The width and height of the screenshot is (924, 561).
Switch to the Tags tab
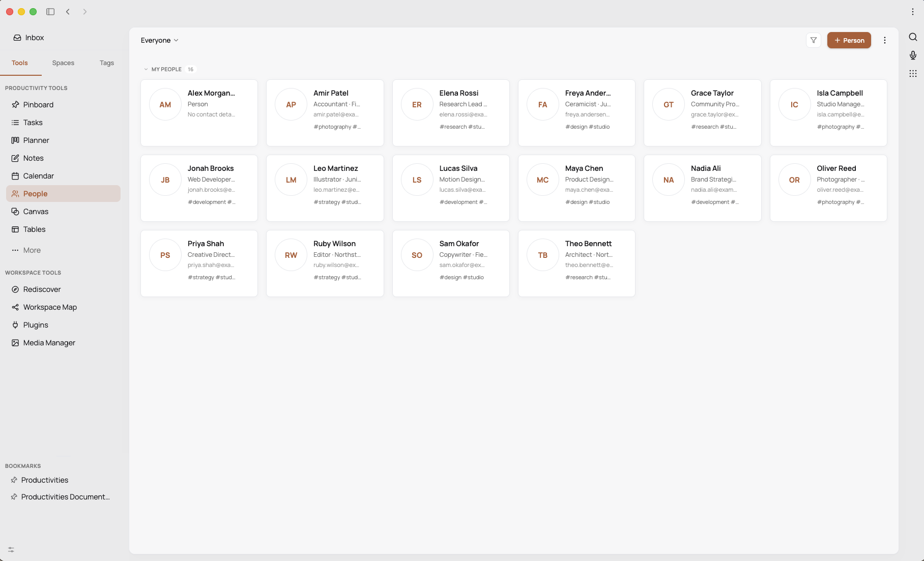[107, 63]
